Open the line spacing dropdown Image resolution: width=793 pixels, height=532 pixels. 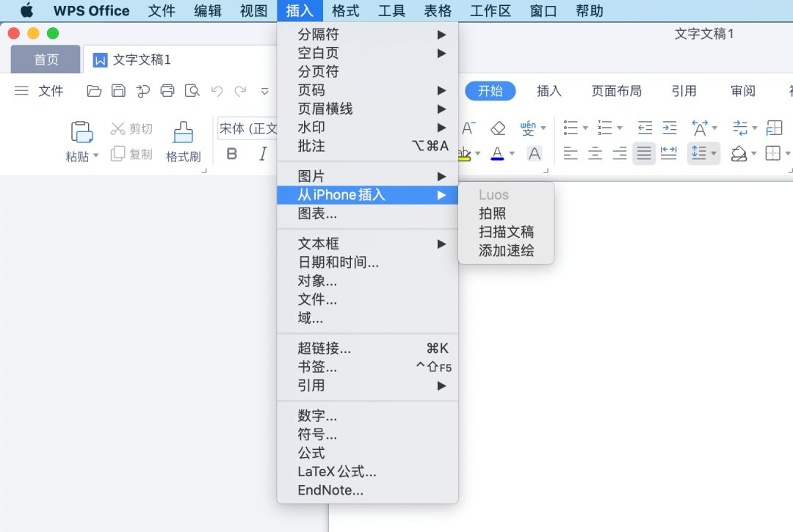[703, 153]
